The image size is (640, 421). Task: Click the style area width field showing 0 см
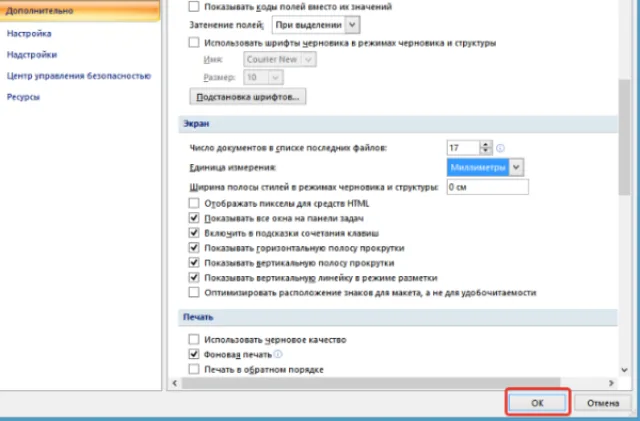(x=488, y=187)
